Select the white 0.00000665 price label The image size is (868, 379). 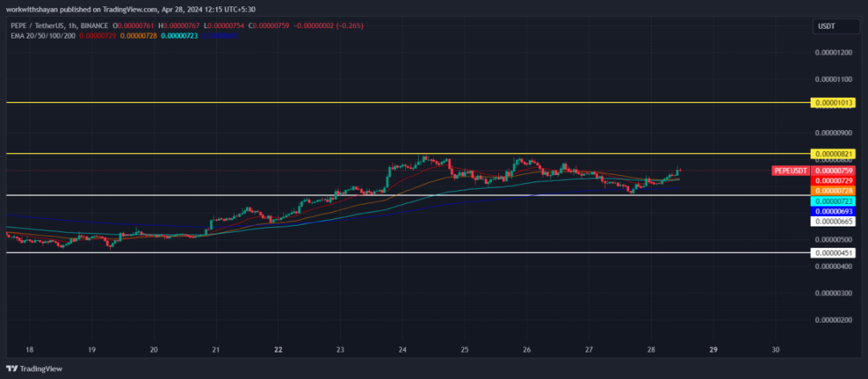pos(833,222)
